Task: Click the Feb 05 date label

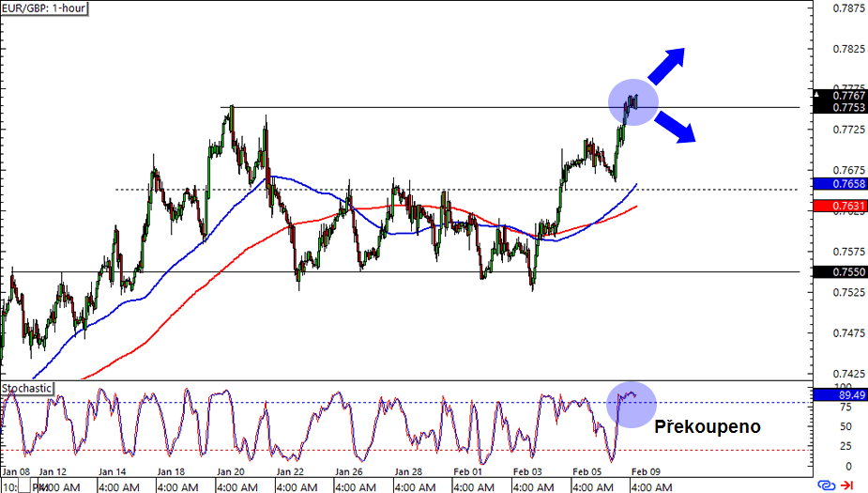Action: point(586,472)
